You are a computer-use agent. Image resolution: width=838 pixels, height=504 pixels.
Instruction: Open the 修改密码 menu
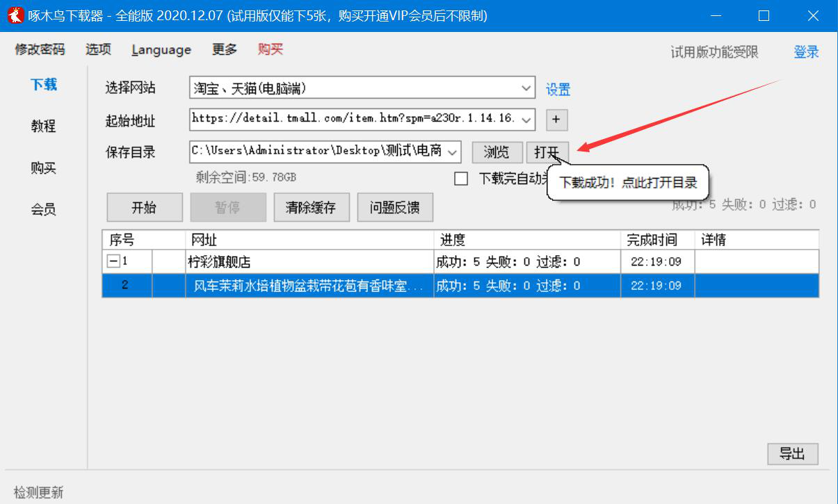(x=40, y=49)
